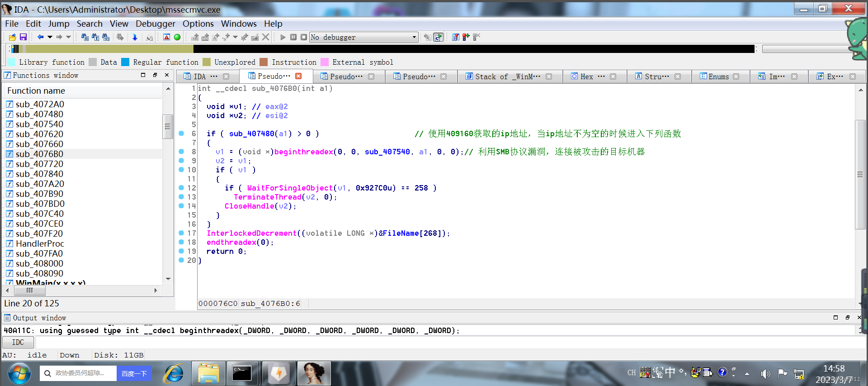Click WaitForSingleObject in the pseudocode
Screen dimensions: 868x386
point(290,188)
